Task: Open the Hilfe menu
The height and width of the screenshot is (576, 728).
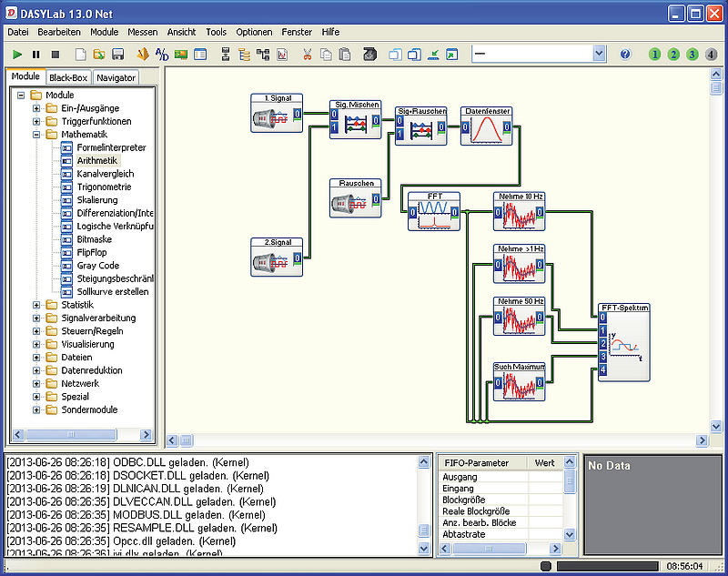Action: (x=330, y=32)
